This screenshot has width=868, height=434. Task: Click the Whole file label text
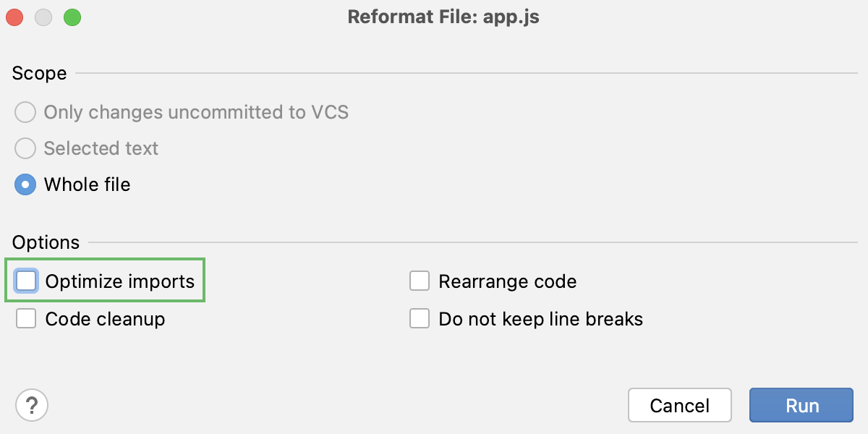[x=87, y=184]
